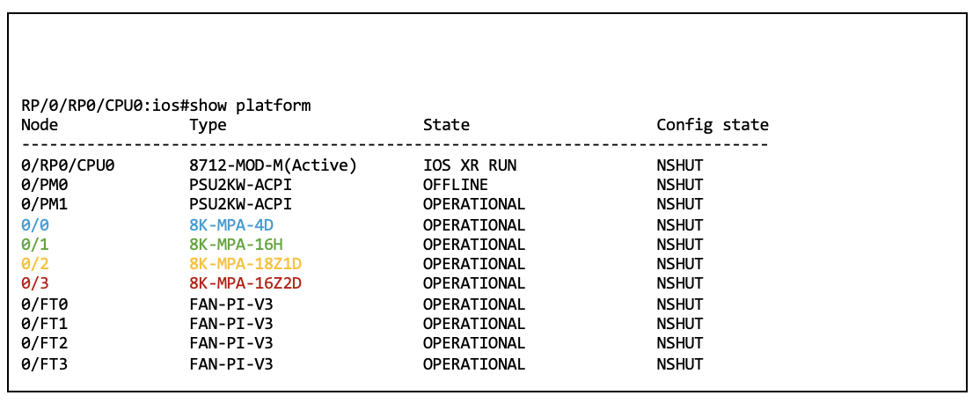This screenshot has height=403, width=980.
Task: Select the 0/RP0/CPU0 node entry
Action: [68, 165]
